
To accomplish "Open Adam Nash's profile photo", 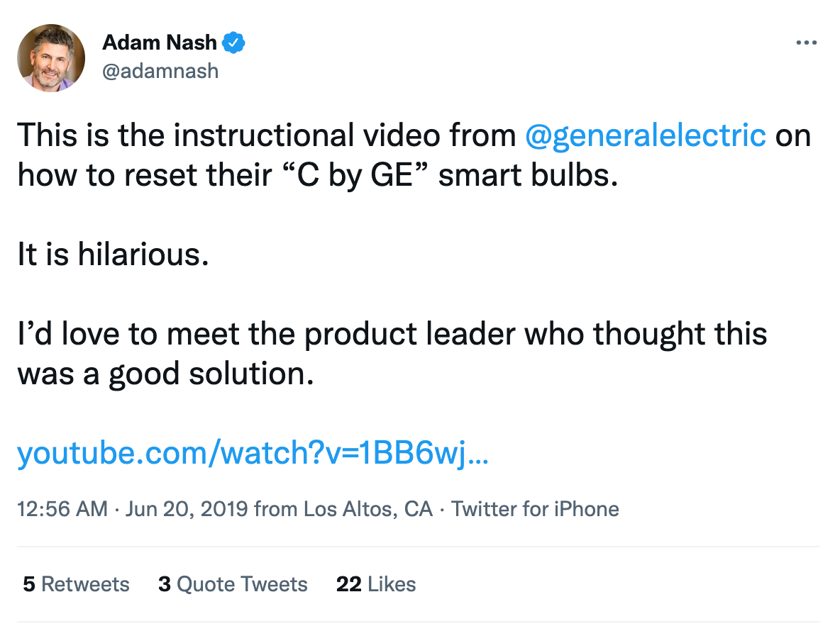I will [x=51, y=57].
